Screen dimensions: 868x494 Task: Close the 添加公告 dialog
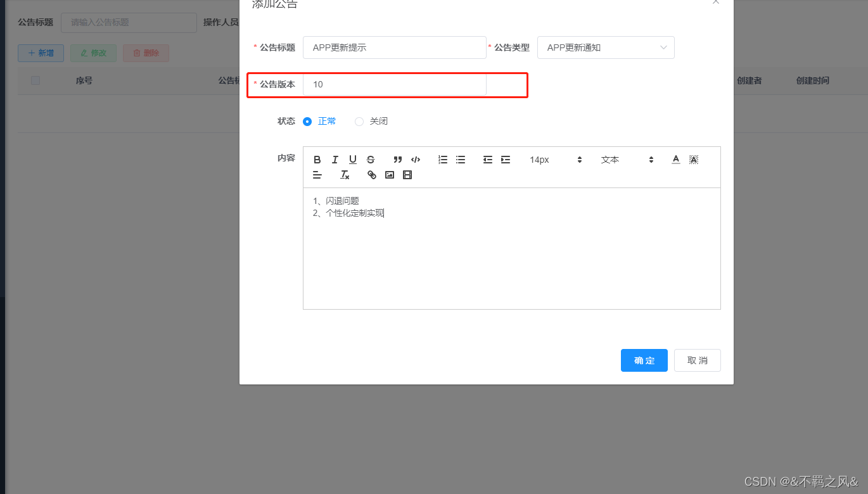click(x=716, y=3)
